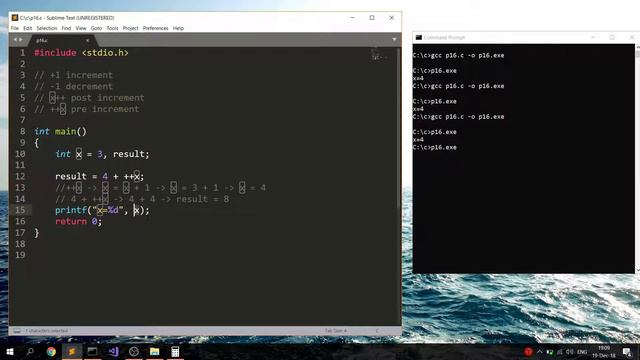640x360 pixels.
Task: Open the Goto menu
Action: [96, 28]
